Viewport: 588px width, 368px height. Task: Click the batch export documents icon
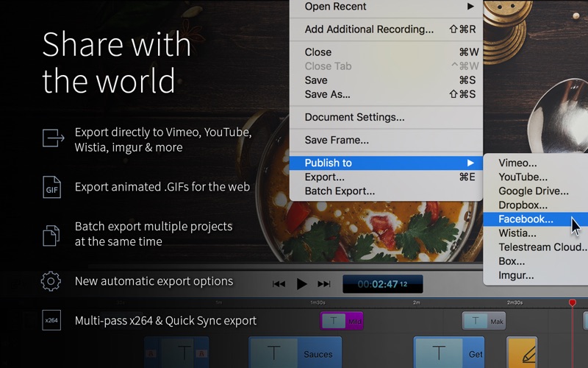click(51, 235)
